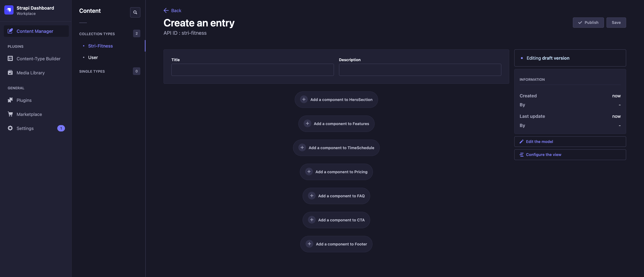
Task: Click the Publish button
Action: click(588, 23)
